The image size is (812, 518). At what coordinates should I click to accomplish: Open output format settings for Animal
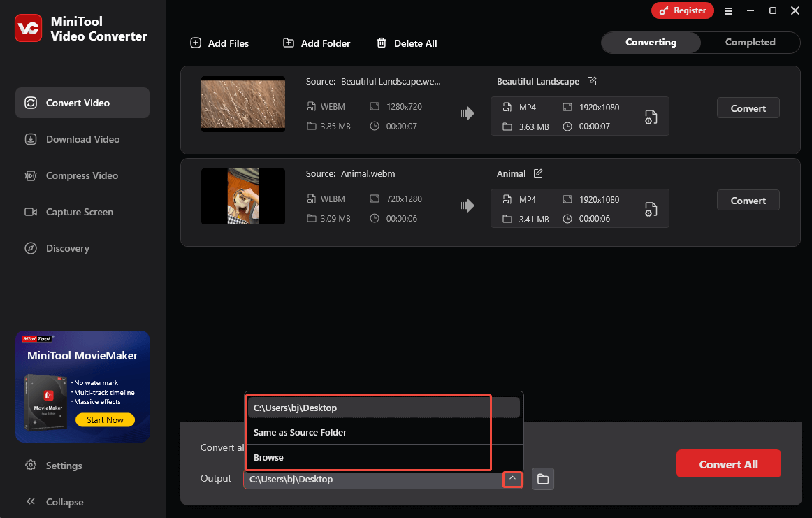[651, 209]
